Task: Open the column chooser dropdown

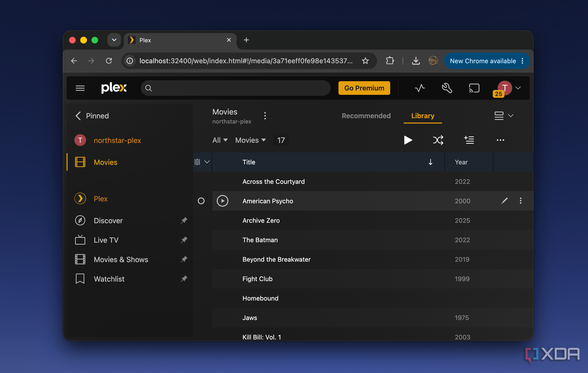Action: click(202, 162)
